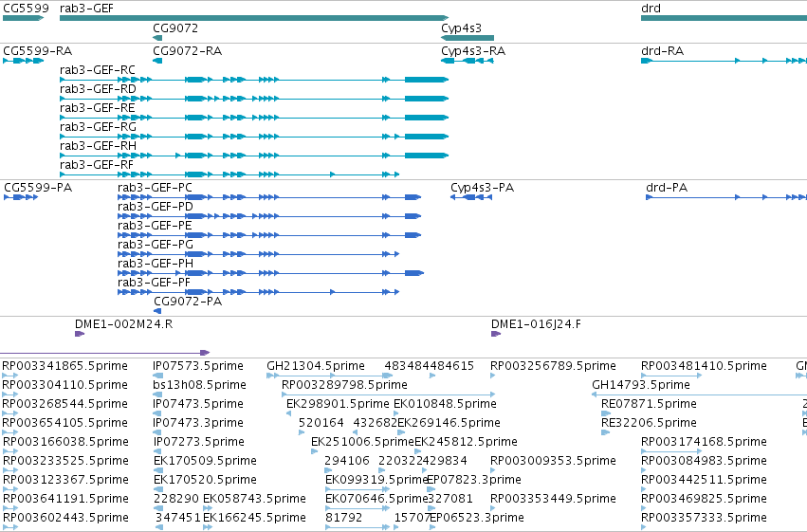807x532 pixels.
Task: Open EST EK166245.5prime
Action: [254, 518]
